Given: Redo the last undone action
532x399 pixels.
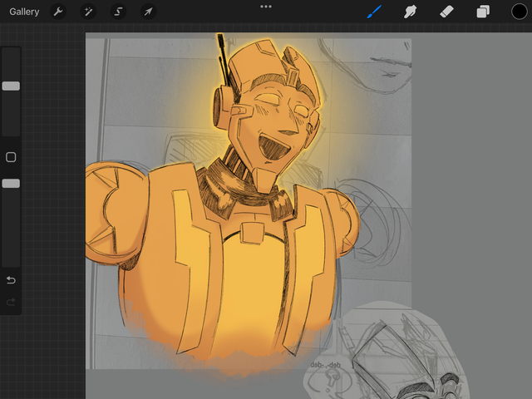Looking at the screenshot, I should [11, 302].
